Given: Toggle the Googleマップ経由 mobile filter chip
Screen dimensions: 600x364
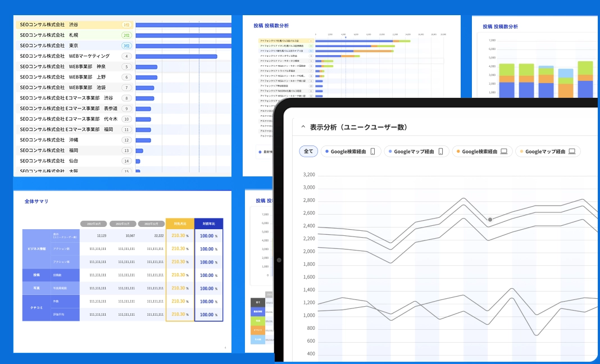Looking at the screenshot, I should point(416,151).
